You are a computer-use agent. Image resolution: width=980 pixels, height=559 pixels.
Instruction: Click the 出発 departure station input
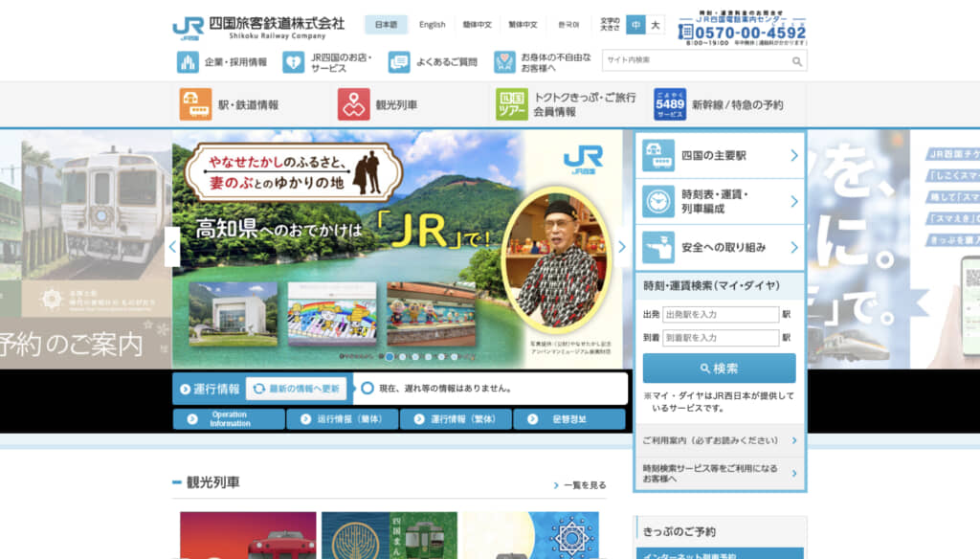721,315
